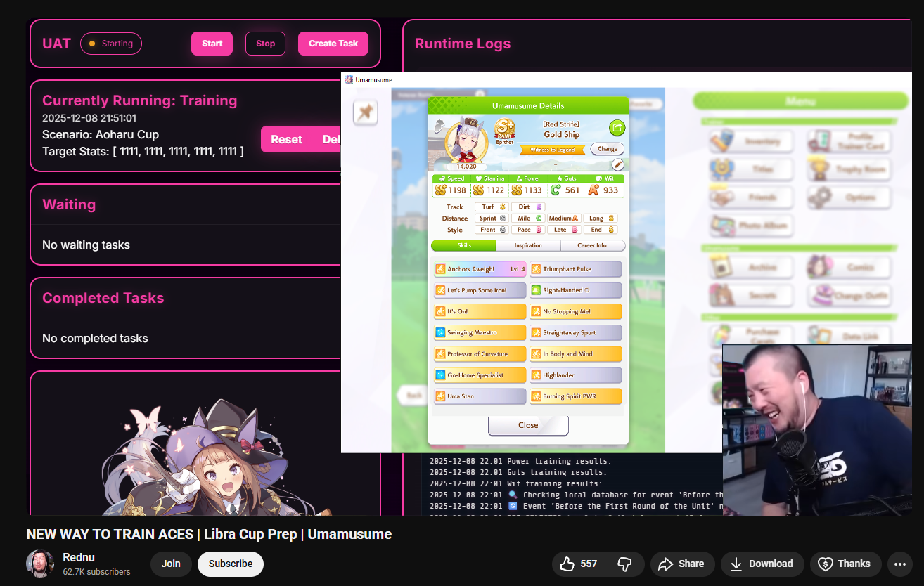The width and height of the screenshot is (924, 586).
Task: Click the green share icon beside Gold Ship
Action: (617, 128)
